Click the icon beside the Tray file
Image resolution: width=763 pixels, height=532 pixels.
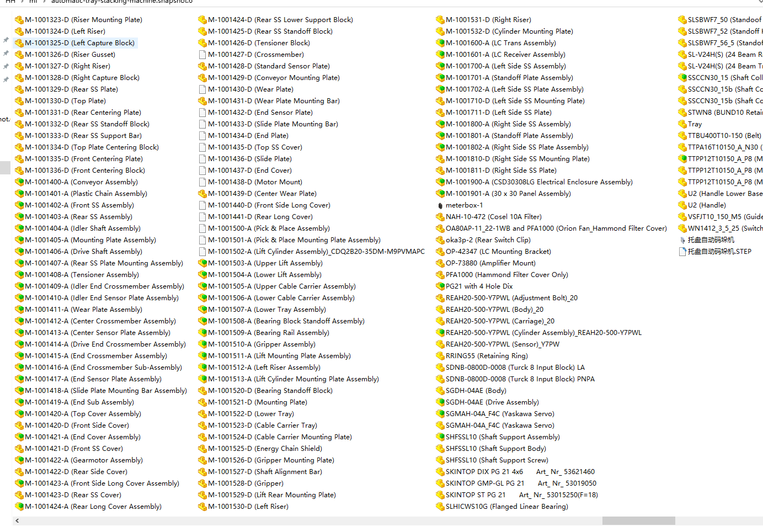point(682,124)
